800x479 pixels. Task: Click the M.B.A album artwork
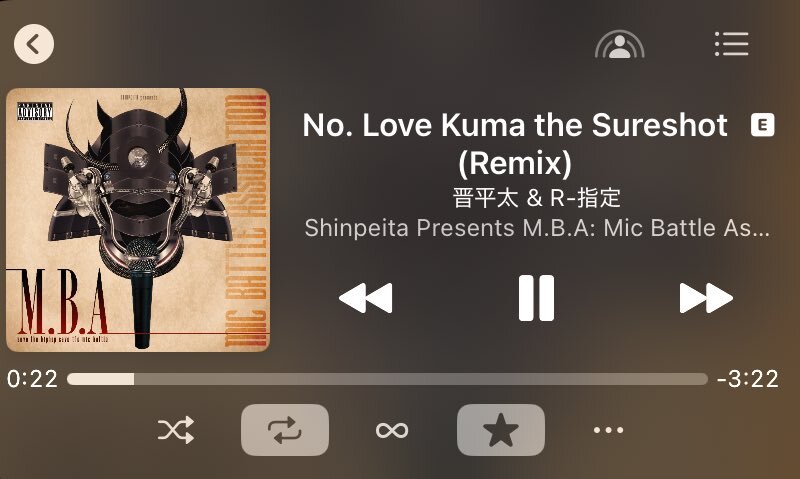click(x=138, y=220)
